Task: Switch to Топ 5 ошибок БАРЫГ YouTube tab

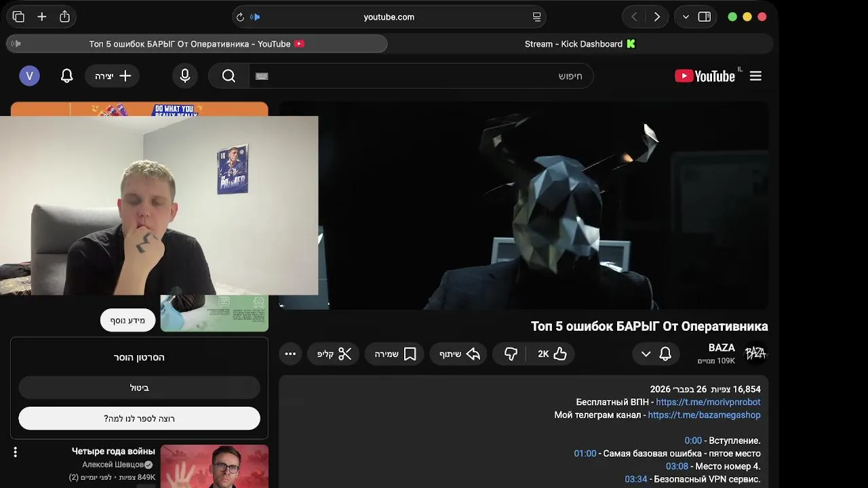Action: pyautogui.click(x=197, y=44)
